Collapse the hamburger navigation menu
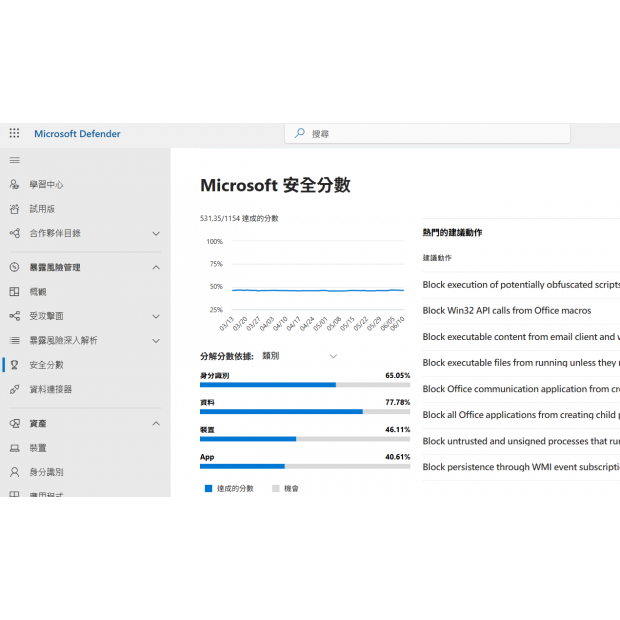 tap(14, 160)
